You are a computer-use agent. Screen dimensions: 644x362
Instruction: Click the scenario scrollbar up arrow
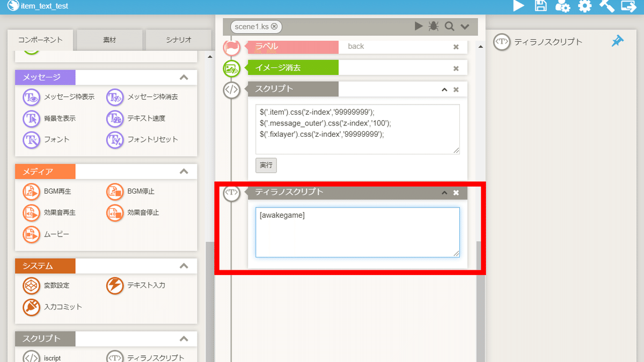coord(480,46)
